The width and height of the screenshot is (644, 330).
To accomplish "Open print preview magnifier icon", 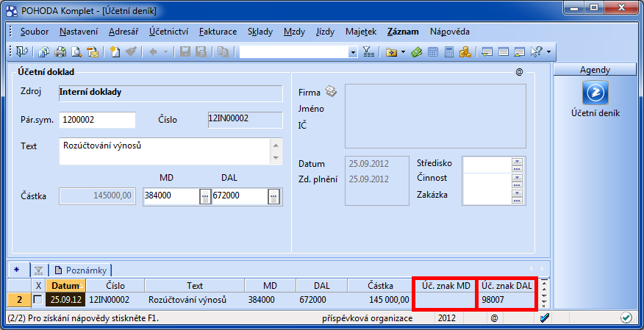I will tap(76, 52).
